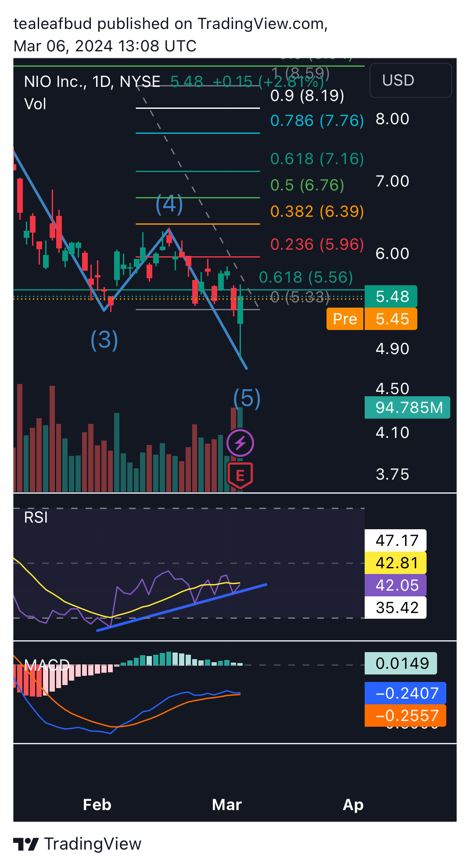This screenshot has height=868, width=470.
Task: Click the 0.9 (8.19) Fibonacci label
Action: click(x=307, y=96)
